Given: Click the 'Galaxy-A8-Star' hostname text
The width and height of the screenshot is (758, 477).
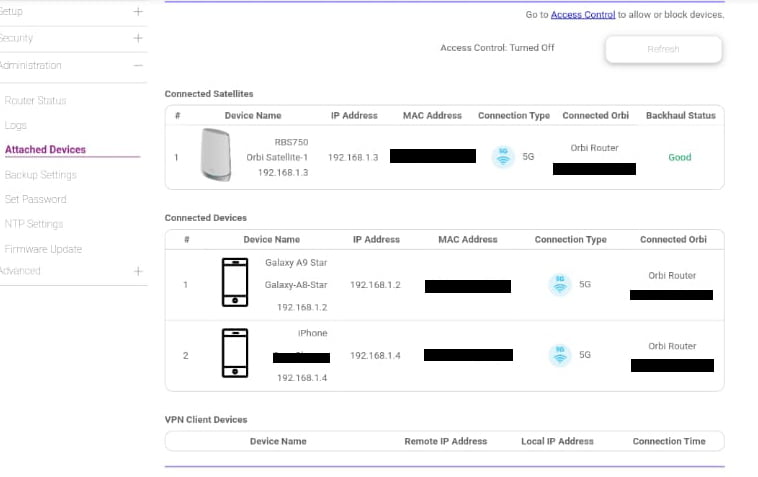Looking at the screenshot, I should click(x=296, y=285).
